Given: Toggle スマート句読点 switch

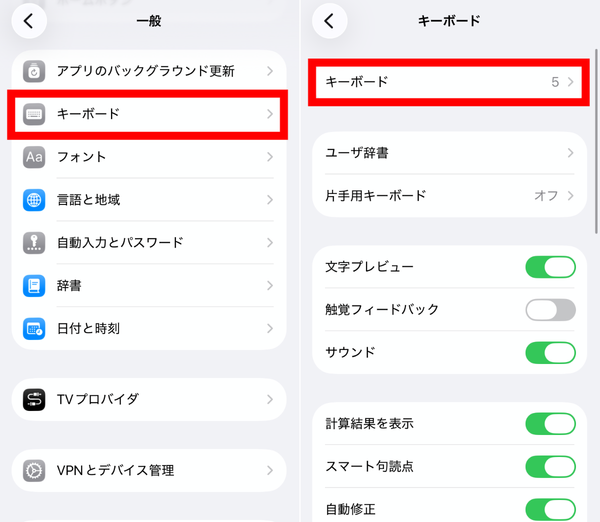Looking at the screenshot, I should 550,467.
